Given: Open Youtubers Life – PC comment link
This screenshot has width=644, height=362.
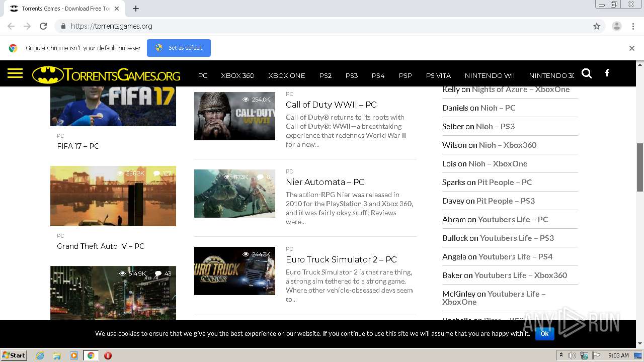Looking at the screenshot, I should 513,219.
